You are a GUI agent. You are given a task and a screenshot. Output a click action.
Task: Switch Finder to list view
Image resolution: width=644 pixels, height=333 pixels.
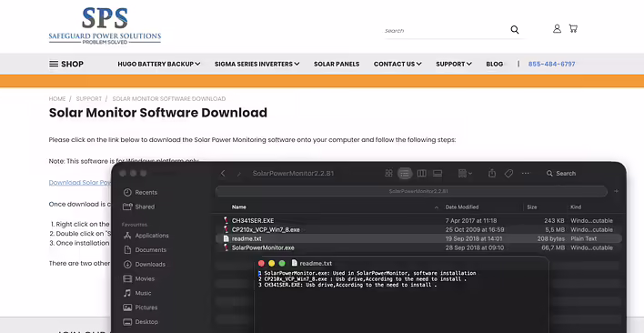click(x=405, y=173)
